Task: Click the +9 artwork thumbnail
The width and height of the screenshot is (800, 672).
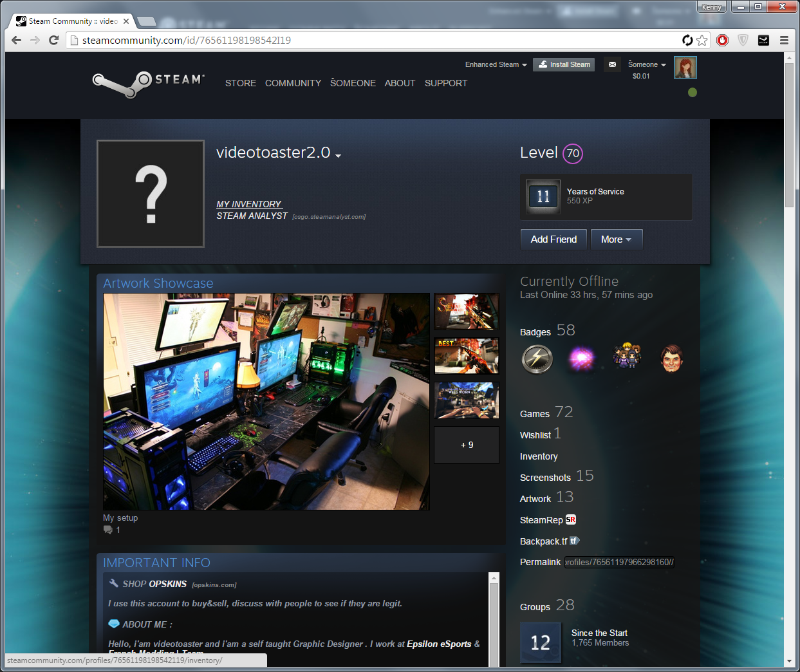Action: coord(467,445)
